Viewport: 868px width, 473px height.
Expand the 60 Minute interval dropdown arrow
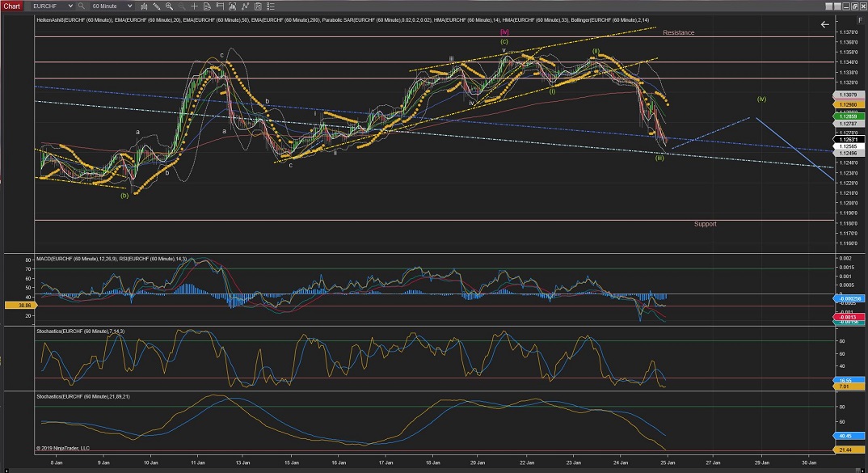click(x=129, y=6)
